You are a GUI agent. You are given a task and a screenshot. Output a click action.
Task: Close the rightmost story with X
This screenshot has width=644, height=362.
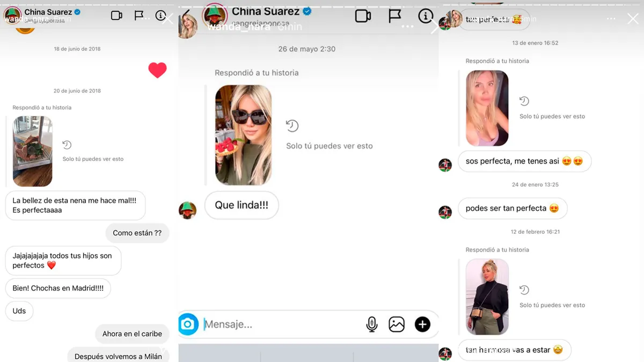(x=633, y=19)
